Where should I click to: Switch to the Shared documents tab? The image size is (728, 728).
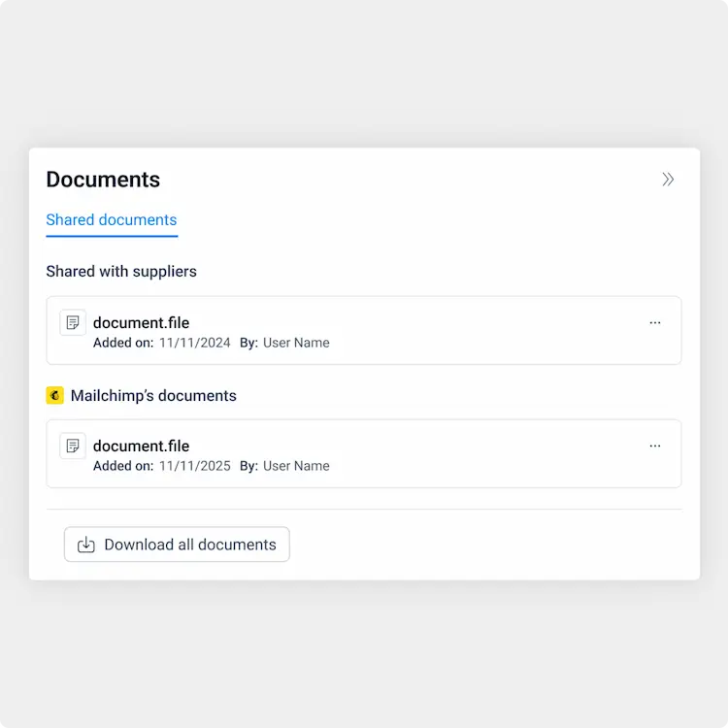click(x=112, y=219)
